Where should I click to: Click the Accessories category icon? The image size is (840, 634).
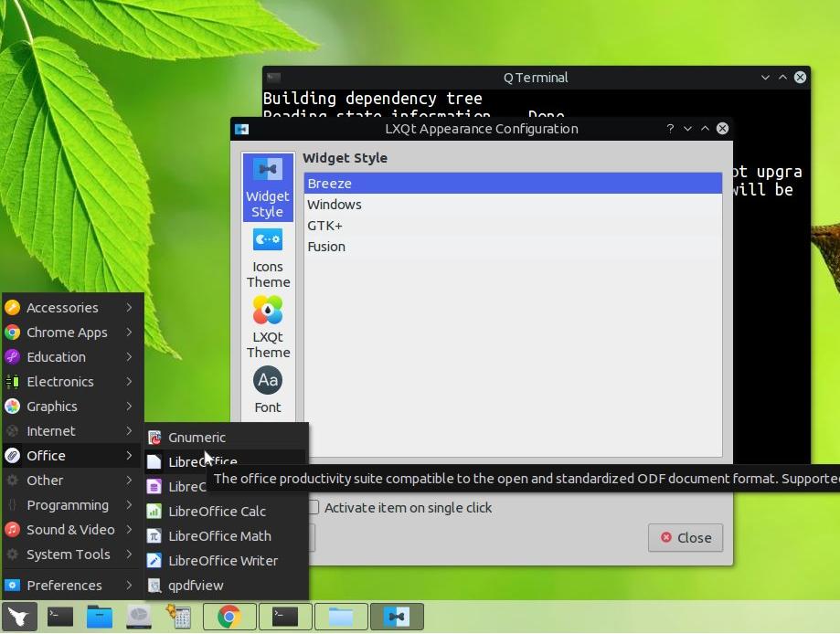[12, 307]
